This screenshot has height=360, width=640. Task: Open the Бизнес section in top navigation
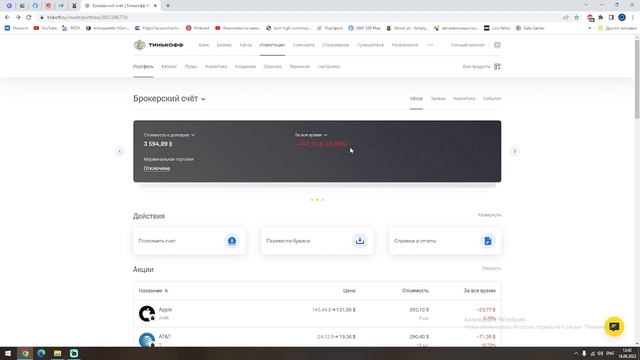[224, 45]
